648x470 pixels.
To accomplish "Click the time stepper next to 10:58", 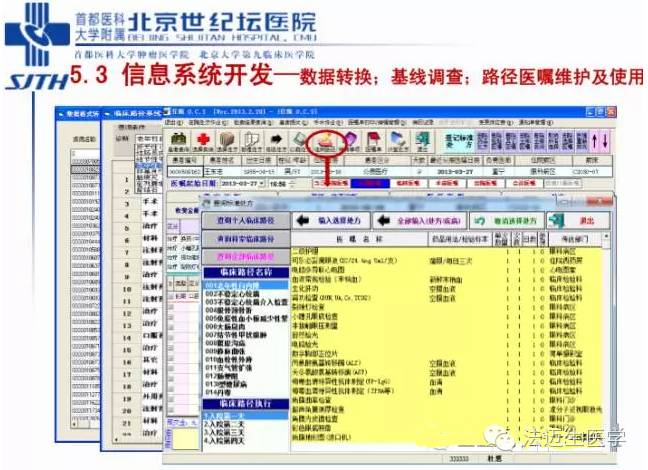I will [x=293, y=184].
